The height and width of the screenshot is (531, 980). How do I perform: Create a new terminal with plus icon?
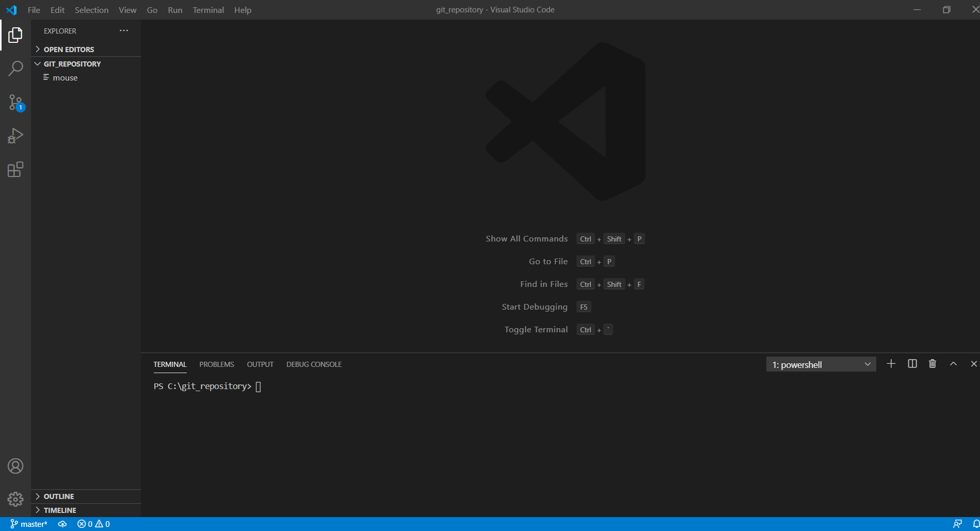pyautogui.click(x=891, y=364)
